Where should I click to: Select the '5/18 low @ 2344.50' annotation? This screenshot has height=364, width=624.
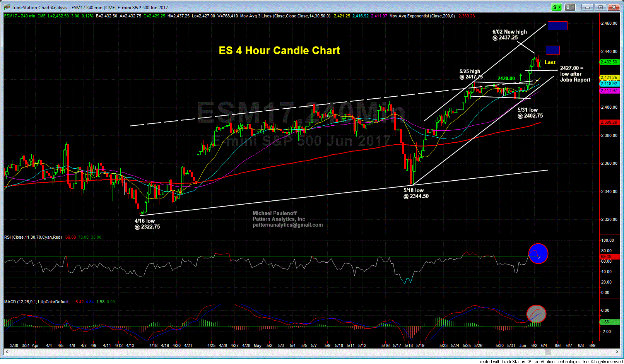point(416,193)
